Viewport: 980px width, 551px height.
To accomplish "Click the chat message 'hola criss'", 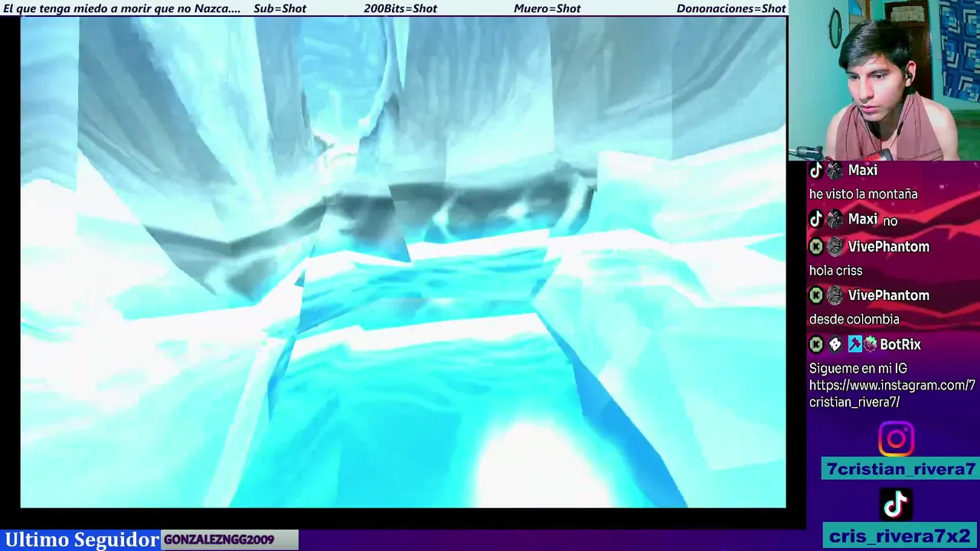I will point(835,270).
